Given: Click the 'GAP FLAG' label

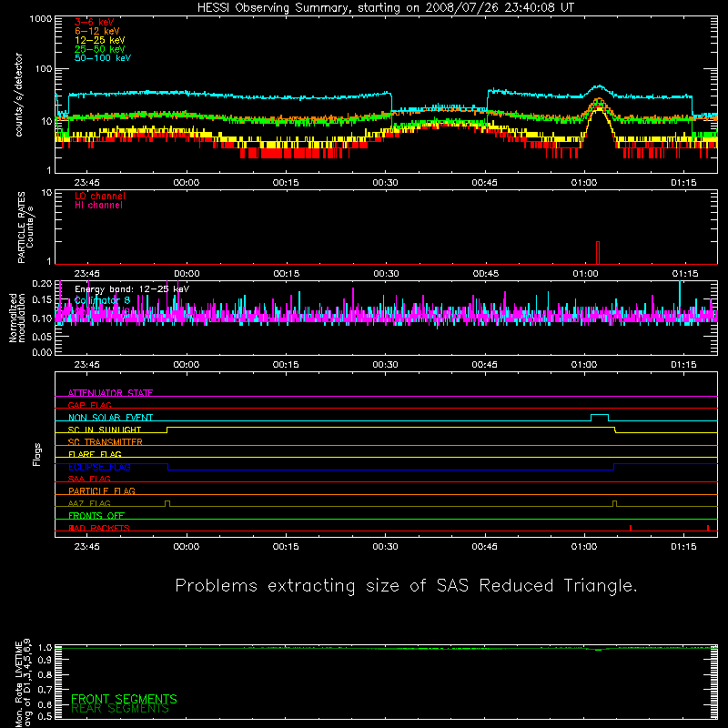Looking at the screenshot, I should (89, 405).
